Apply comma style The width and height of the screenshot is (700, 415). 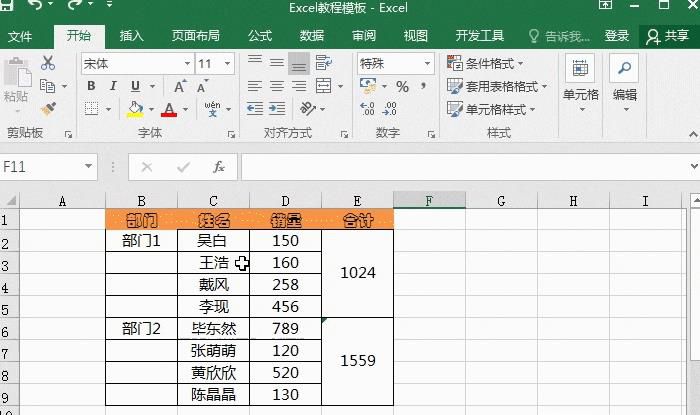(x=423, y=86)
